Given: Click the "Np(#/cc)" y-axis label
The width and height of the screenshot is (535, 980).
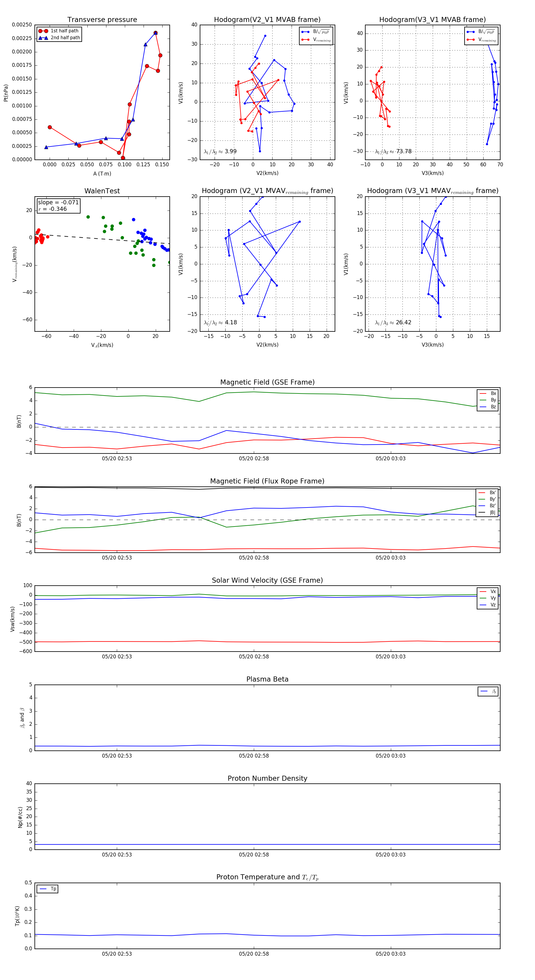Looking at the screenshot, I should coord(20,817).
